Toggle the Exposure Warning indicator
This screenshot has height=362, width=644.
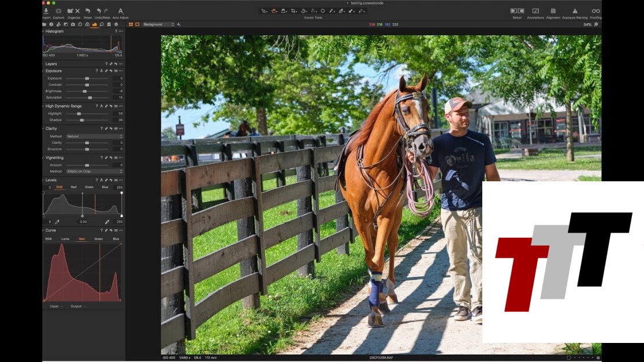[575, 11]
